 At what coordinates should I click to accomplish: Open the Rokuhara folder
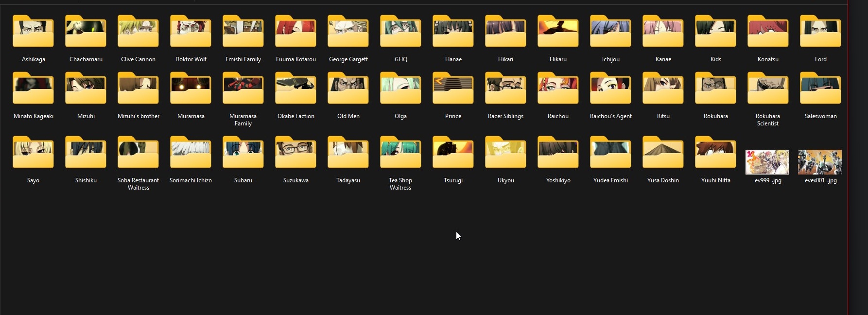click(x=715, y=88)
